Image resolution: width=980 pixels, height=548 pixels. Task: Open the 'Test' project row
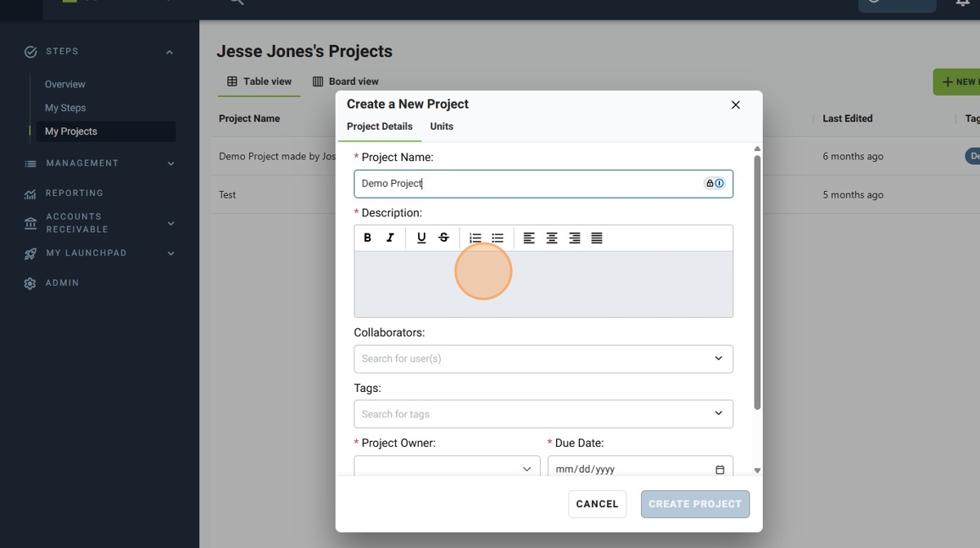coord(227,195)
